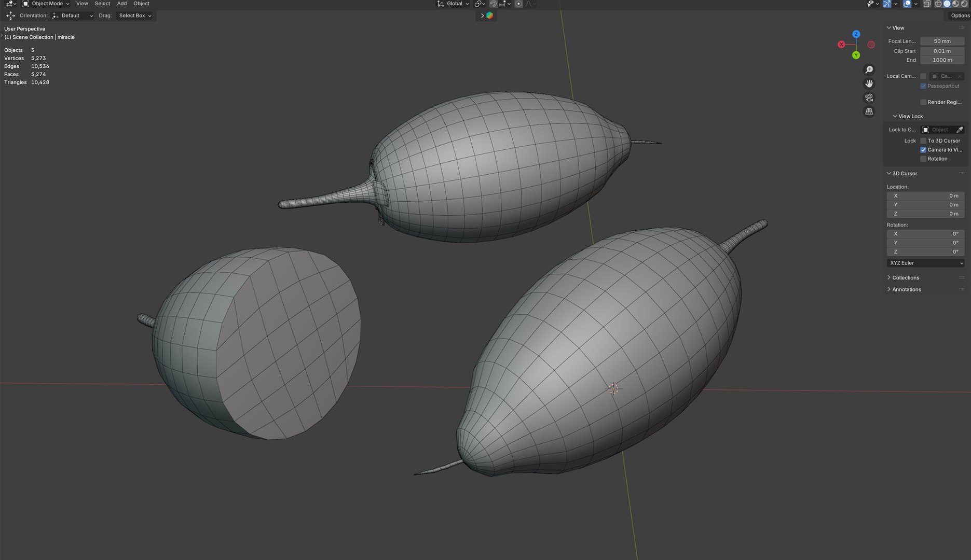Click the green Y axis gizmo ball

tap(856, 55)
